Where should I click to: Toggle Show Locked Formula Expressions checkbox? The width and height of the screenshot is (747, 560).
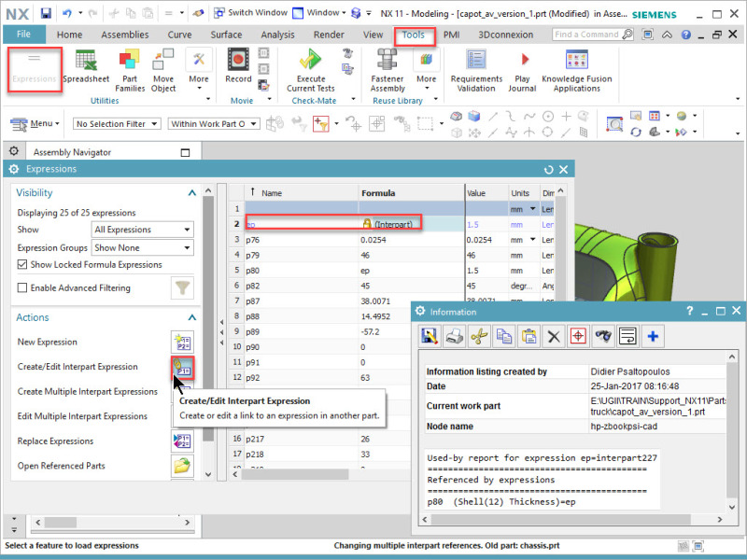coord(21,264)
